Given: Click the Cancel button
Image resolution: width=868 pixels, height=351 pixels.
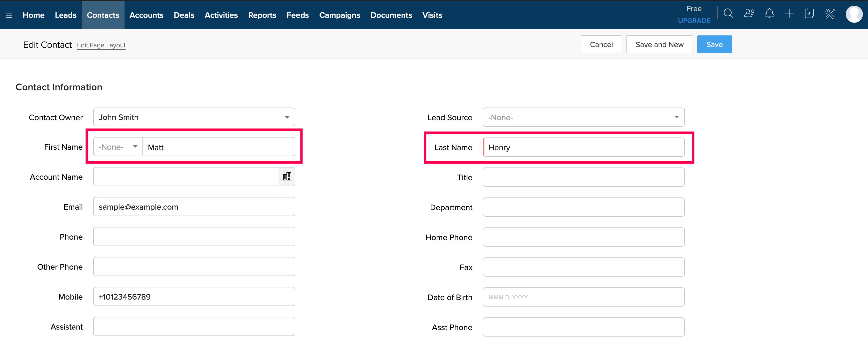Looking at the screenshot, I should tap(601, 44).
